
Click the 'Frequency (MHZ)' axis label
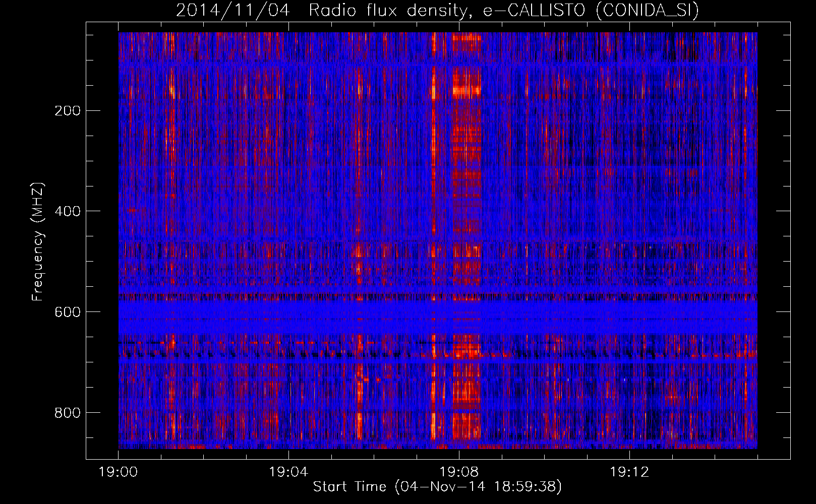coord(38,241)
